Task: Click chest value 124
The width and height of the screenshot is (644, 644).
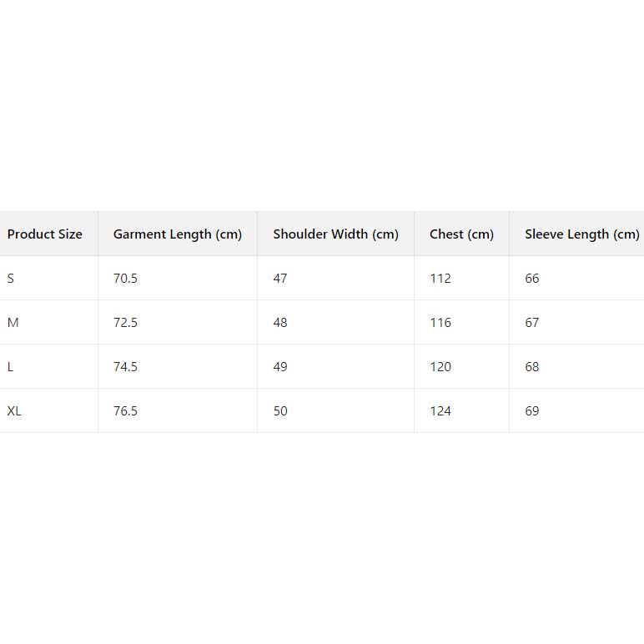Action: [440, 411]
